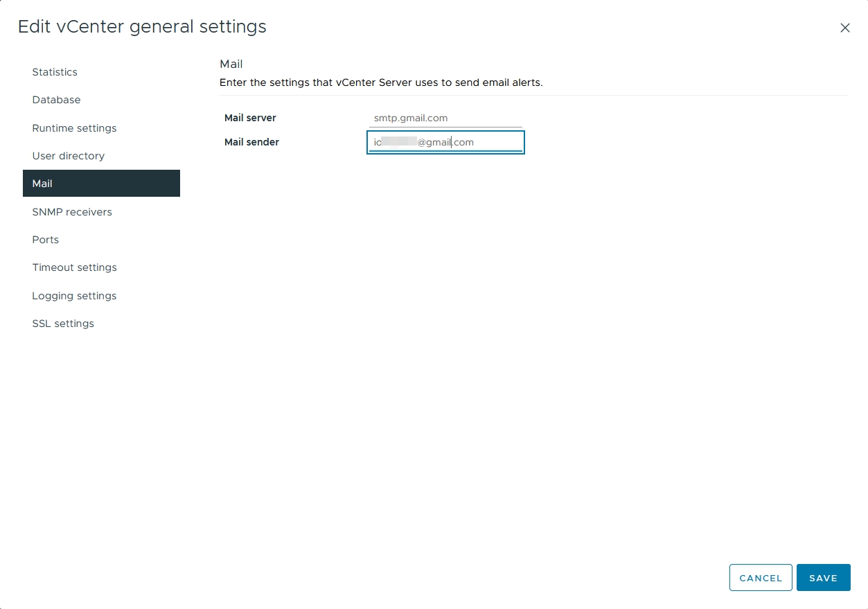
Task: View the Ports settings page
Action: [x=45, y=240]
